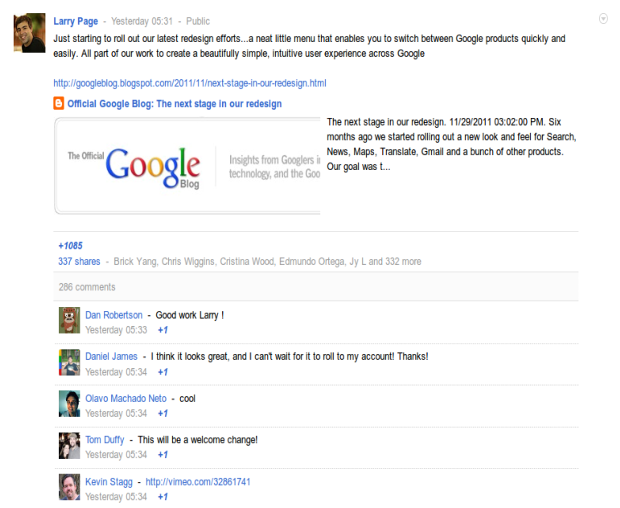This screenshot has width=620, height=508.
Task: Click +1 on Kevin Stagg's comment
Action: pos(163,497)
